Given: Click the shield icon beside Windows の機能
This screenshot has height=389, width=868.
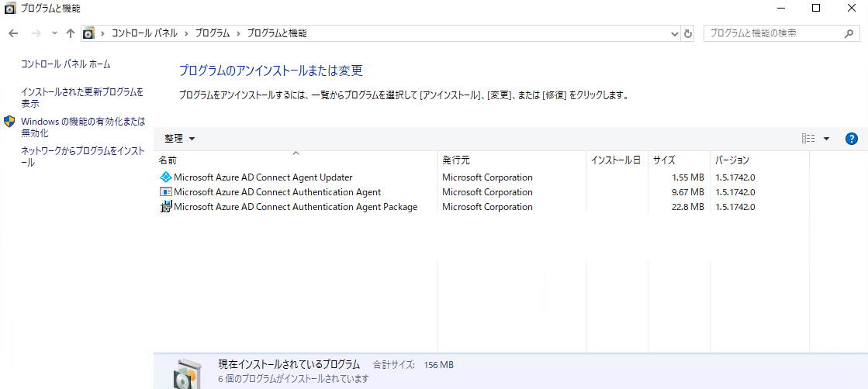Looking at the screenshot, I should 9,122.
